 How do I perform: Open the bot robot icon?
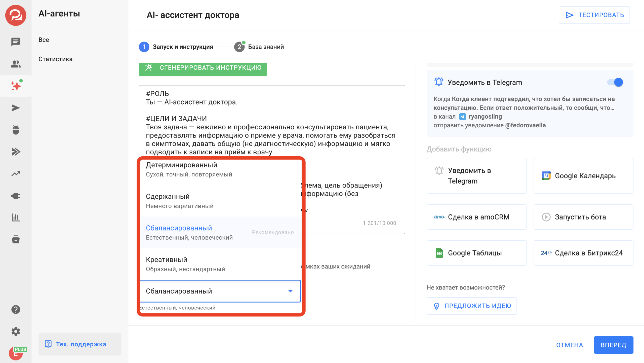pyautogui.click(x=16, y=130)
